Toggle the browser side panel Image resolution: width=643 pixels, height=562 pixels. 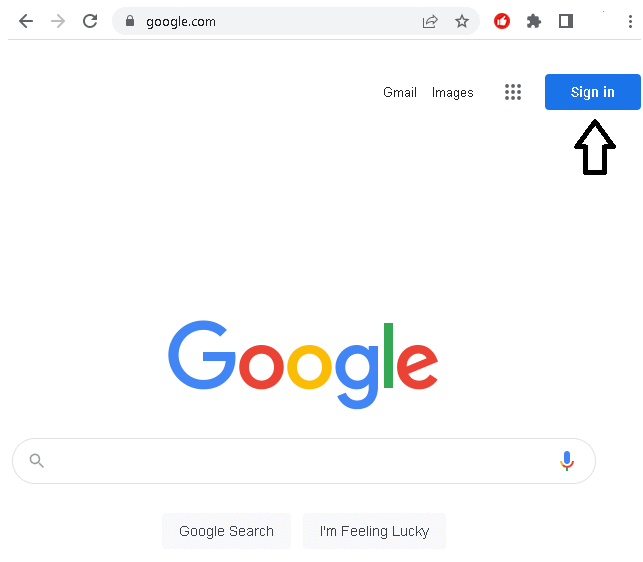point(566,21)
